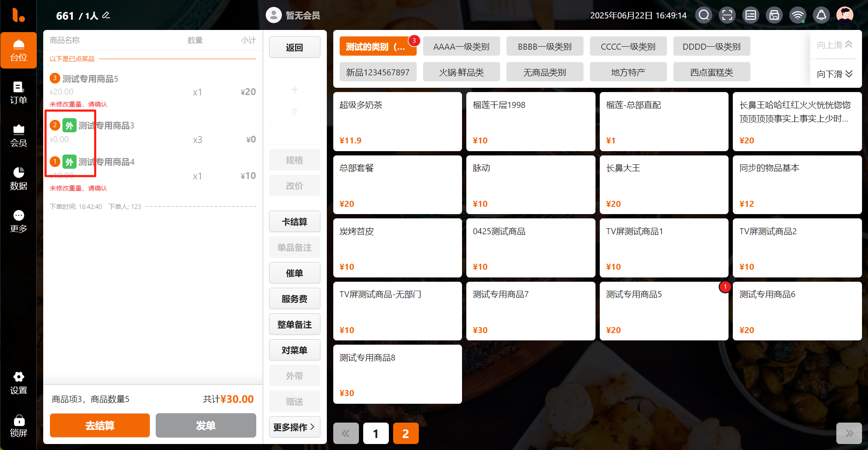Click 卡结算 button

point(294,221)
